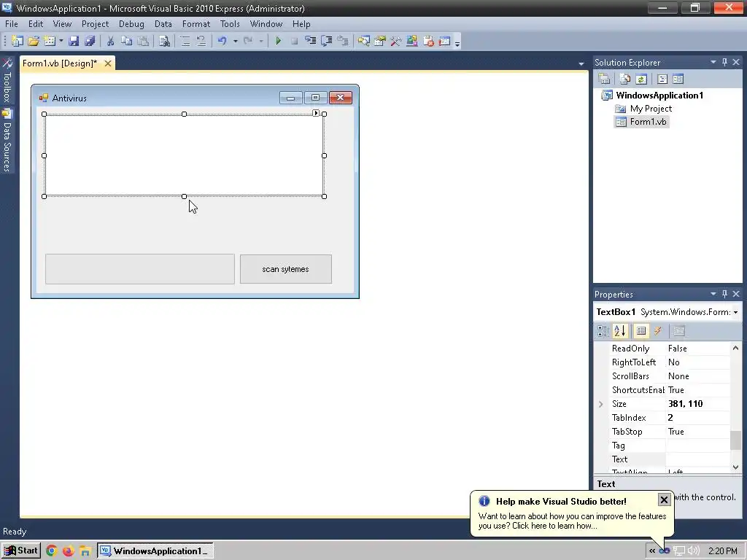Undo the last action with toolbar arrow
747x560 pixels.
point(222,41)
